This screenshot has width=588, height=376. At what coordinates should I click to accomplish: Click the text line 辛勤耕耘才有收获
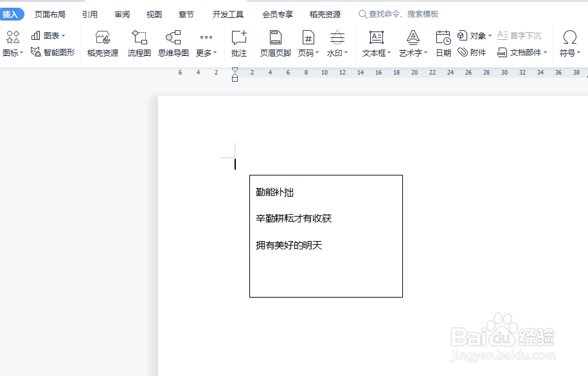coord(294,219)
